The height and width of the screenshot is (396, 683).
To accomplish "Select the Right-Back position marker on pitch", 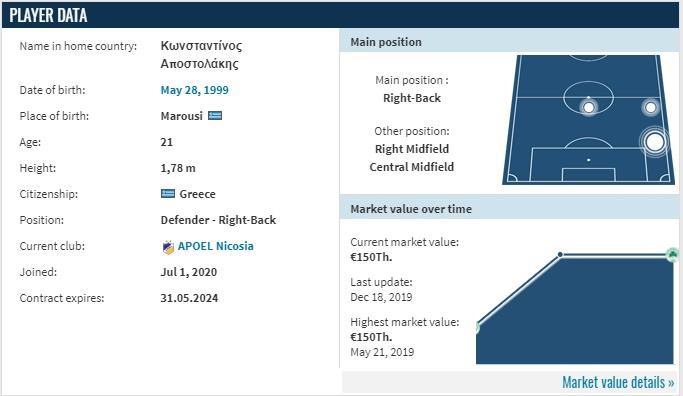I will pos(654,142).
